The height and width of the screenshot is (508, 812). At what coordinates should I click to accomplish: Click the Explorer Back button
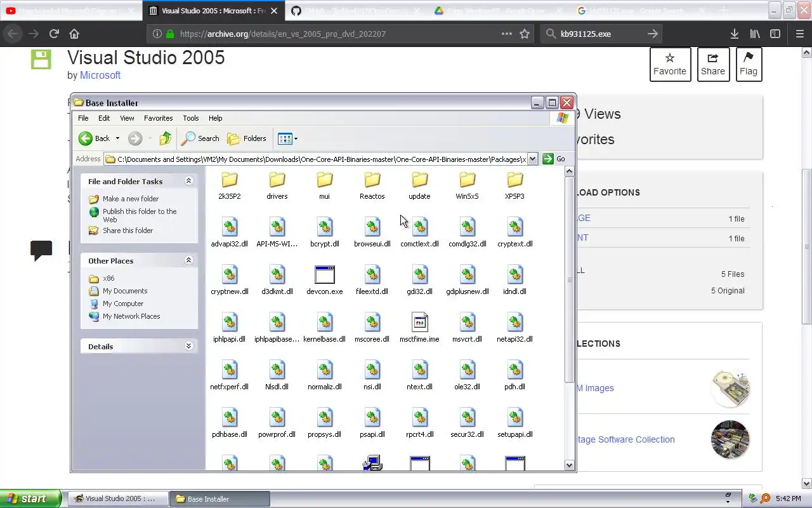pyautogui.click(x=94, y=138)
